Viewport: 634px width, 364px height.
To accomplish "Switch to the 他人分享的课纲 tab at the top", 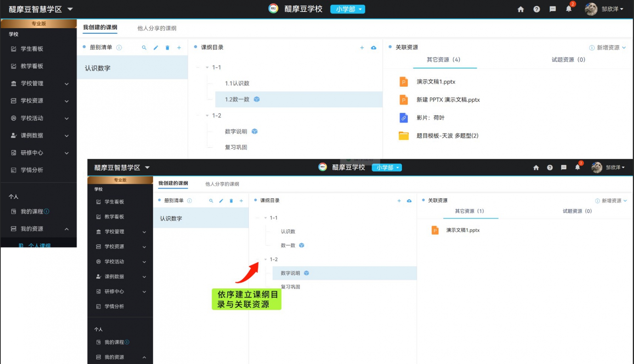I will 157,28.
